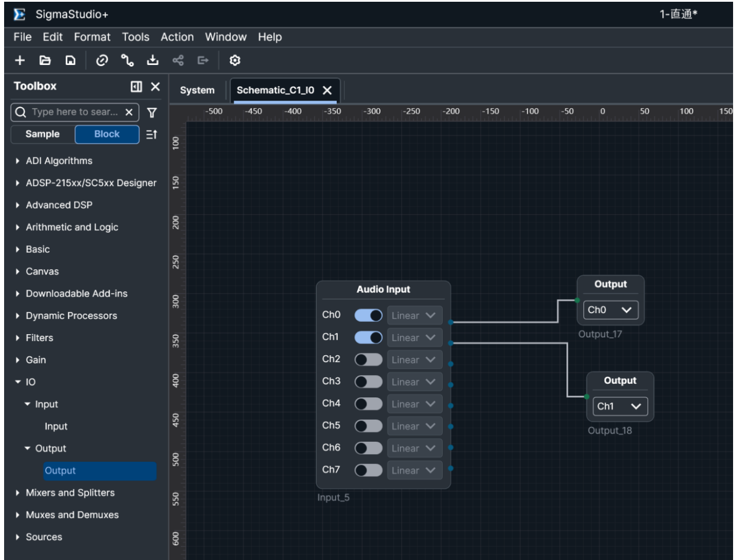Image resolution: width=736 pixels, height=560 pixels.
Task: Select the Input block item under IO
Action: pyautogui.click(x=56, y=427)
